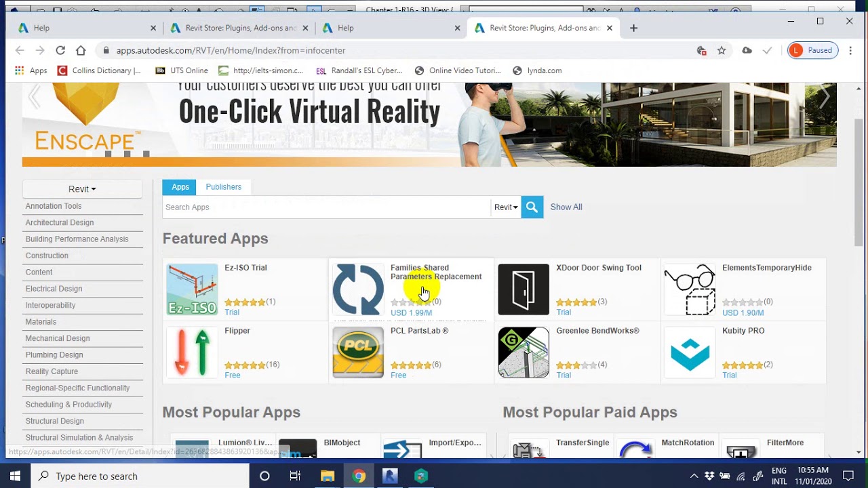Open the Chrome three-dot menu
The image size is (868, 488).
click(x=850, y=50)
